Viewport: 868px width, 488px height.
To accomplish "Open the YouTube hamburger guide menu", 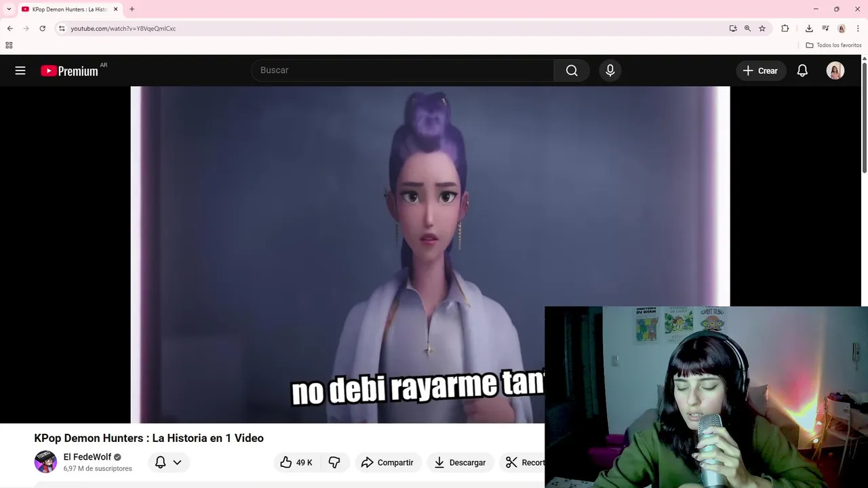I will point(20,70).
